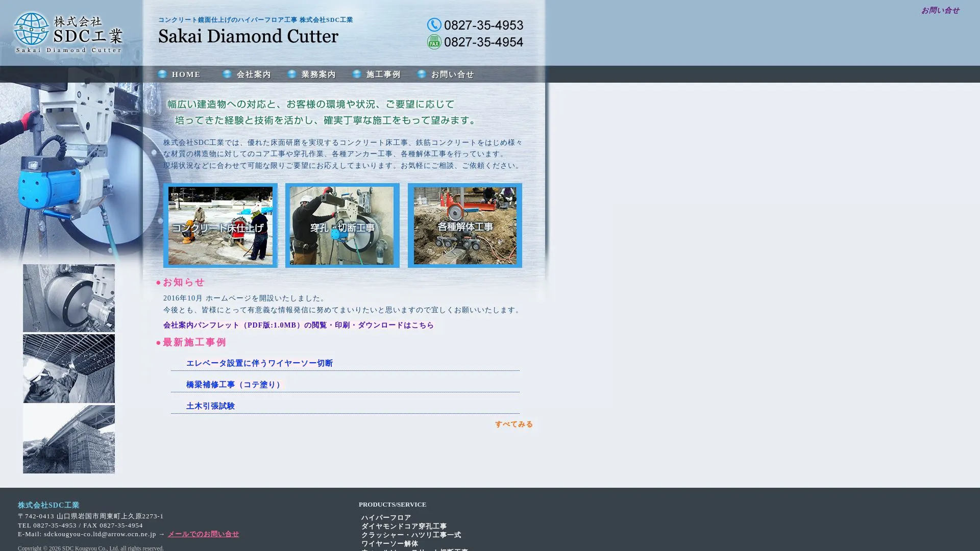Image resolution: width=980 pixels, height=551 pixels.
Task: Open the 会社案内 menu item
Action: coord(247,74)
